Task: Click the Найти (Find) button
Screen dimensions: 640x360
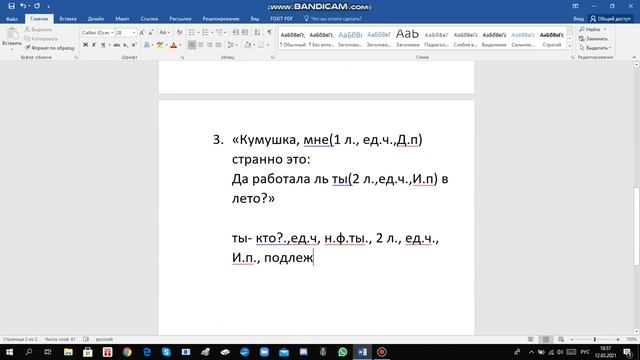Action: [x=593, y=29]
